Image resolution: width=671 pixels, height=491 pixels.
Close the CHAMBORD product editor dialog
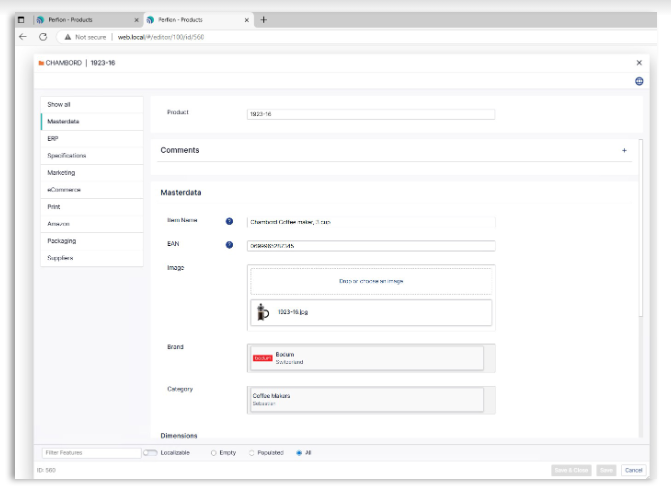[x=639, y=62]
